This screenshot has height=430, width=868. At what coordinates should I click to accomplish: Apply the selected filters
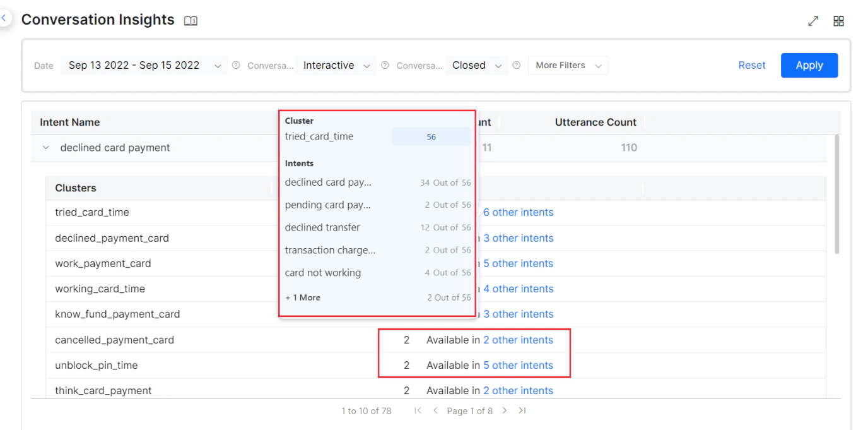(809, 65)
